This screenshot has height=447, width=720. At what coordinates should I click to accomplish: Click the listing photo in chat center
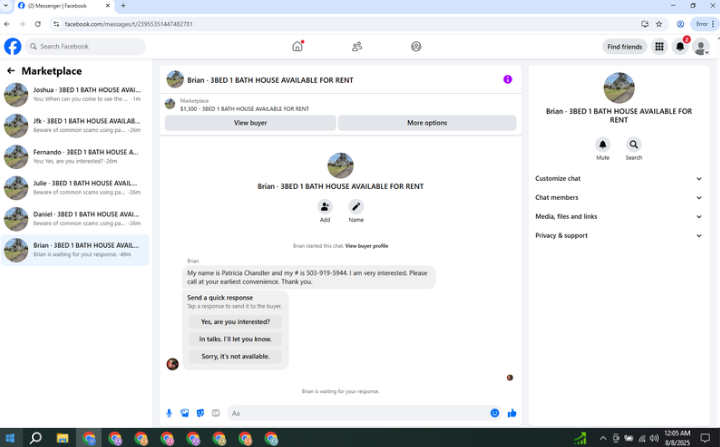tap(340, 165)
